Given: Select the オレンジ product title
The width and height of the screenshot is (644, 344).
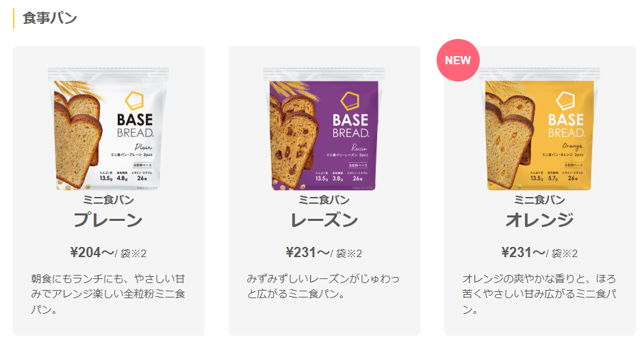Looking at the screenshot, I should 540,220.
